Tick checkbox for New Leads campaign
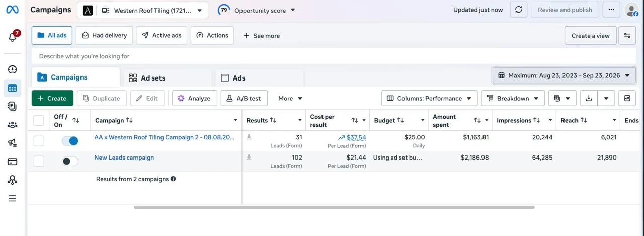This screenshot has height=236, width=644. click(39, 161)
